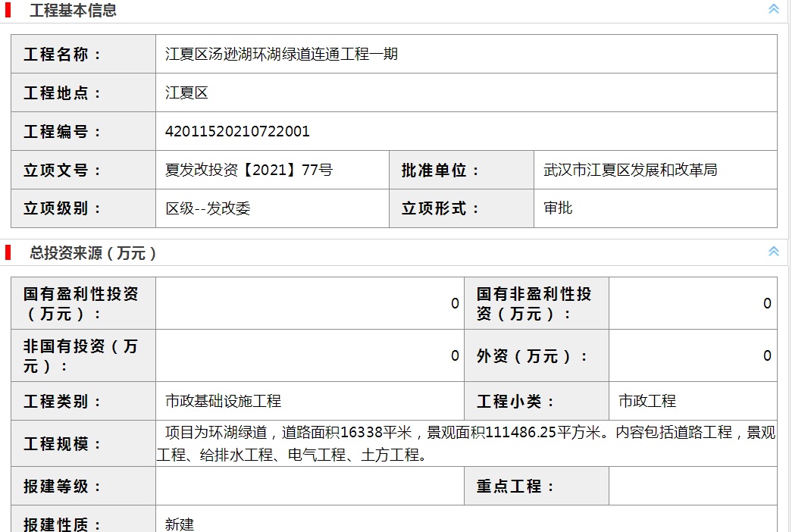This screenshot has height=532, width=811.
Task: Collapse the 总投资来源（万元） section with the chevron
Action: click(773, 252)
